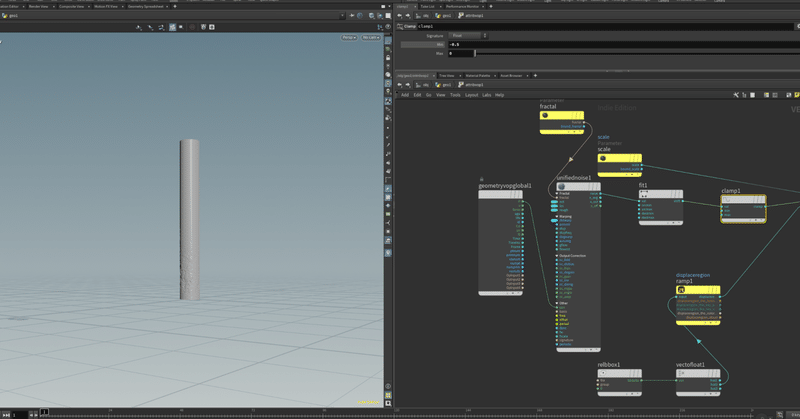Screen dimensions: 800x419
Task: Click the yellow icon near the viewport sidebar bottom
Action: pos(388,395)
